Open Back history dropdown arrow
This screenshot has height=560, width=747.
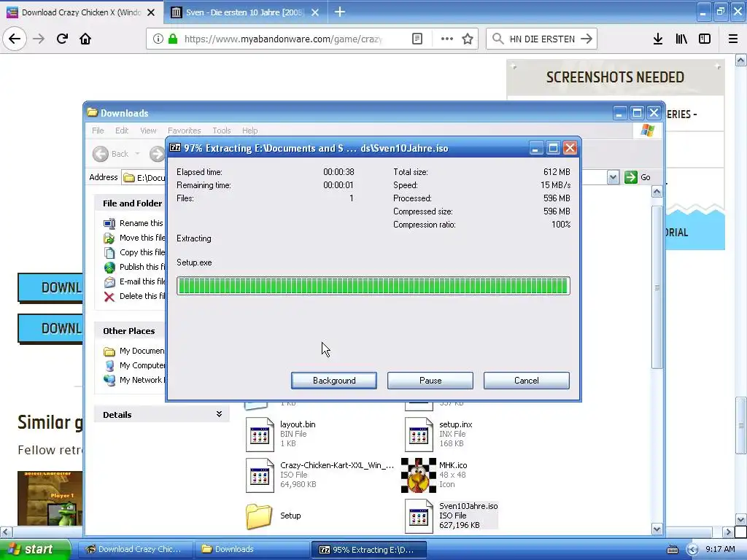137,154
